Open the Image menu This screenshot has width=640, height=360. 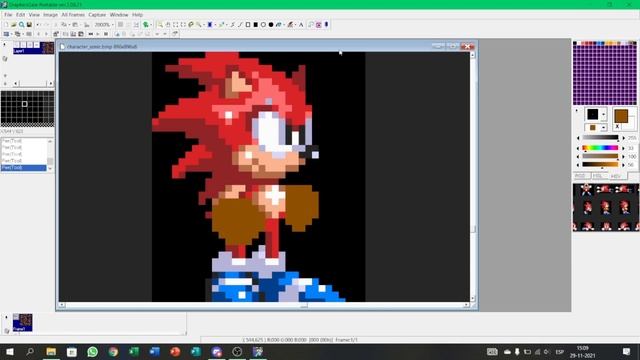point(51,15)
